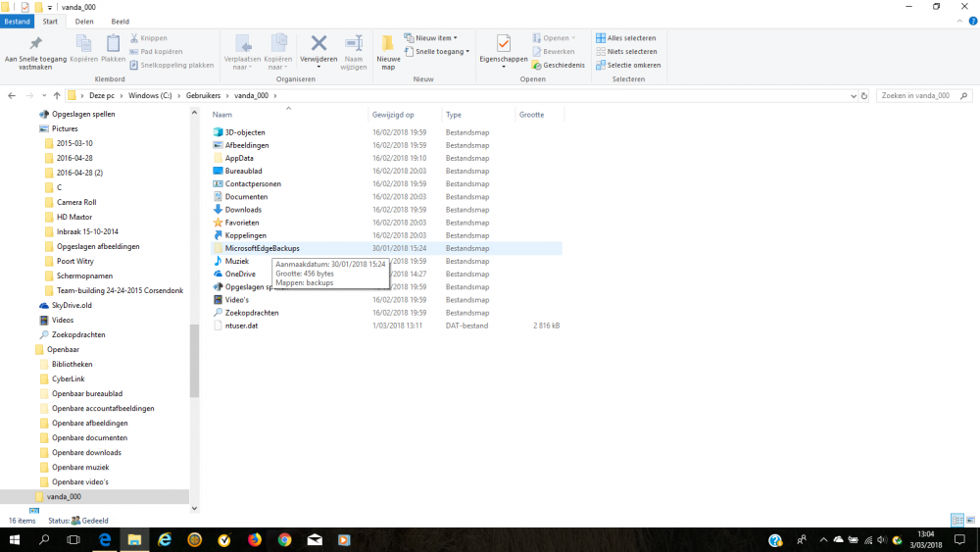Open the Beeld ribbon tab
The height and width of the screenshot is (552, 980).
[120, 21]
